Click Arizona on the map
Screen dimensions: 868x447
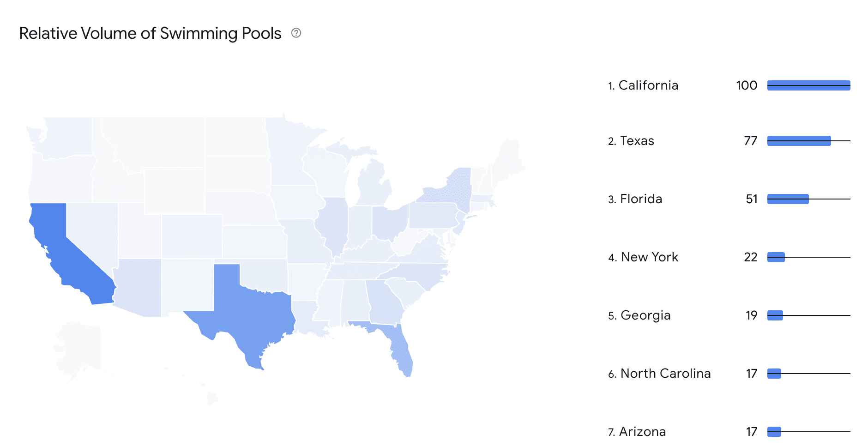139,286
